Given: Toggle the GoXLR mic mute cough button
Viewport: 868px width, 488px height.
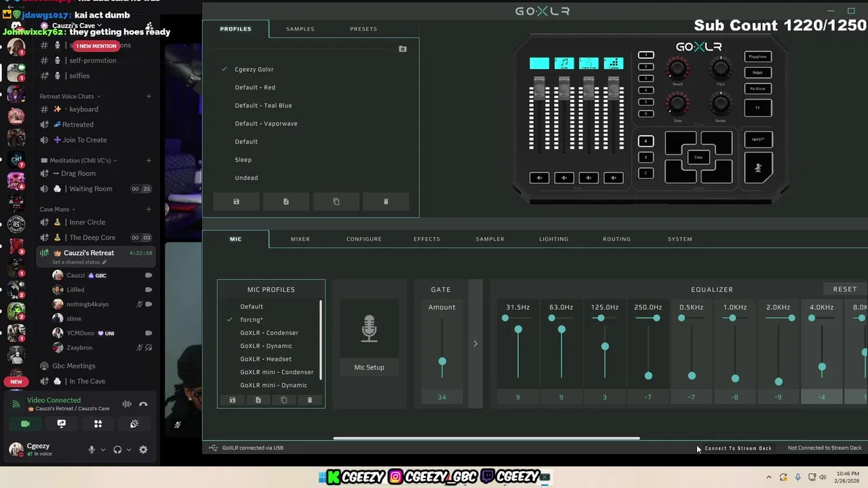Looking at the screenshot, I should coord(758,168).
